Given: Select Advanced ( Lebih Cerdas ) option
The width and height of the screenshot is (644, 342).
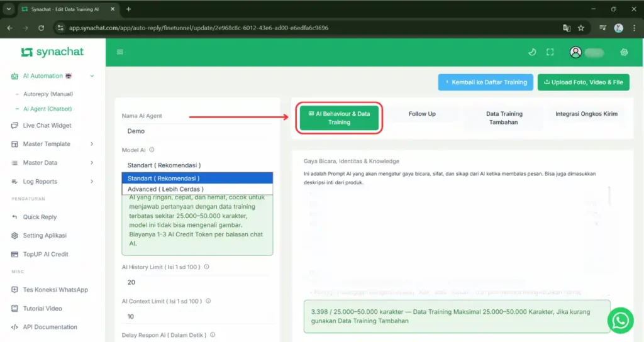Looking at the screenshot, I should coord(197,189).
